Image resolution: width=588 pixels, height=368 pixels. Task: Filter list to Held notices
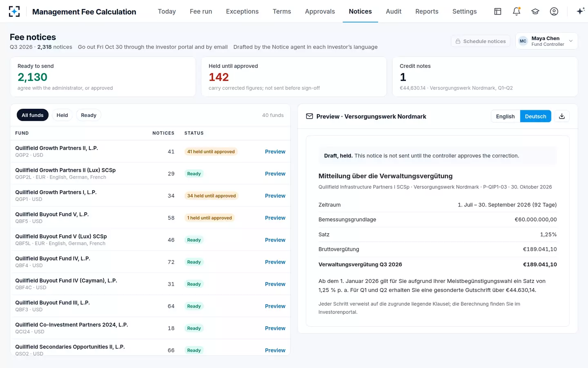(x=62, y=115)
